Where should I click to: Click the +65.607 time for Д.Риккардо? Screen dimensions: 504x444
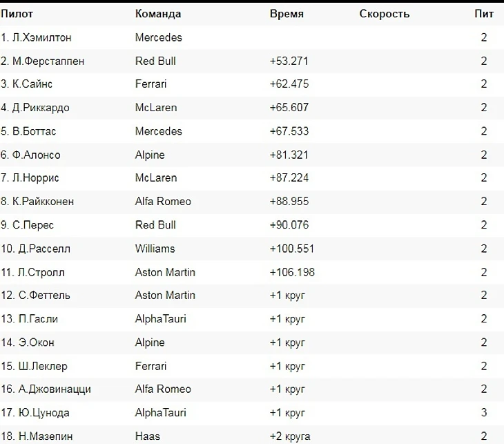[x=289, y=108]
